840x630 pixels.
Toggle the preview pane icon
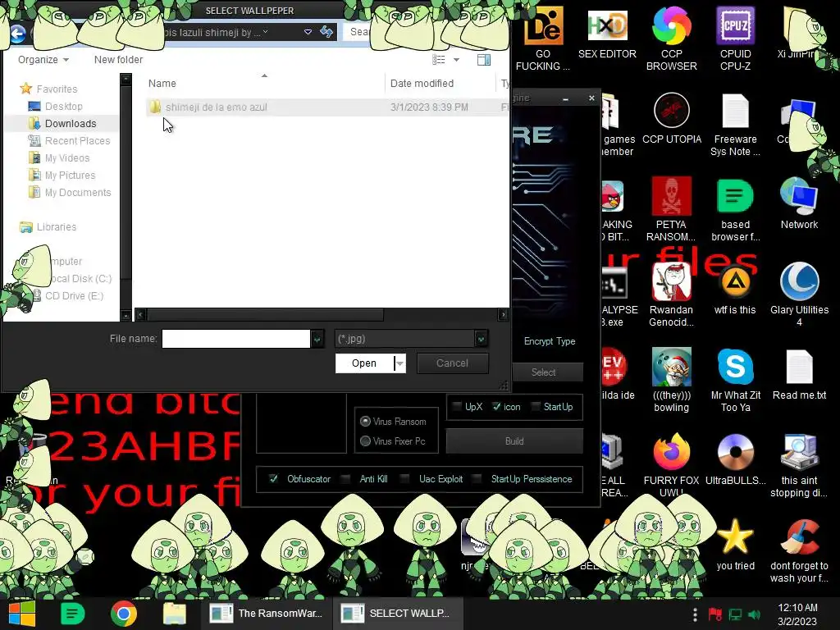coord(484,59)
